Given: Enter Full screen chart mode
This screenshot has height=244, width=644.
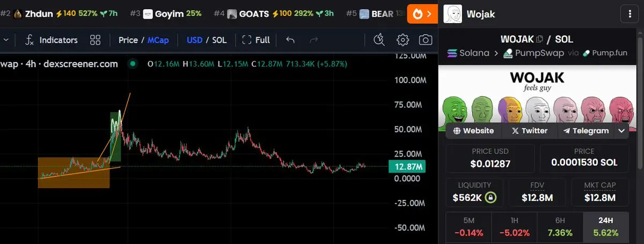Looking at the screenshot, I should click(x=256, y=40).
